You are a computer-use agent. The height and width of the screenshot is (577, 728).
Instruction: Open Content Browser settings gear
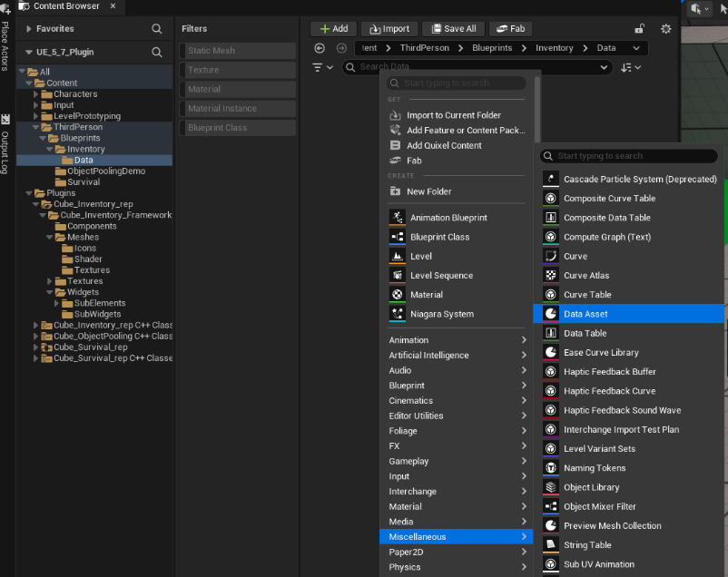pos(665,29)
